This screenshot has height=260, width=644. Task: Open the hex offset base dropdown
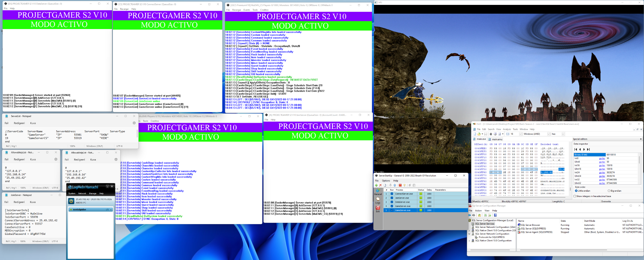pos(563,134)
